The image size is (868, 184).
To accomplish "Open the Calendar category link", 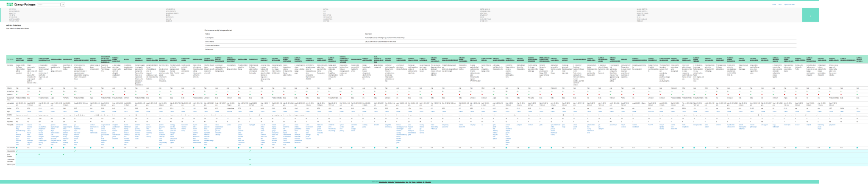I will [x=169, y=21].
